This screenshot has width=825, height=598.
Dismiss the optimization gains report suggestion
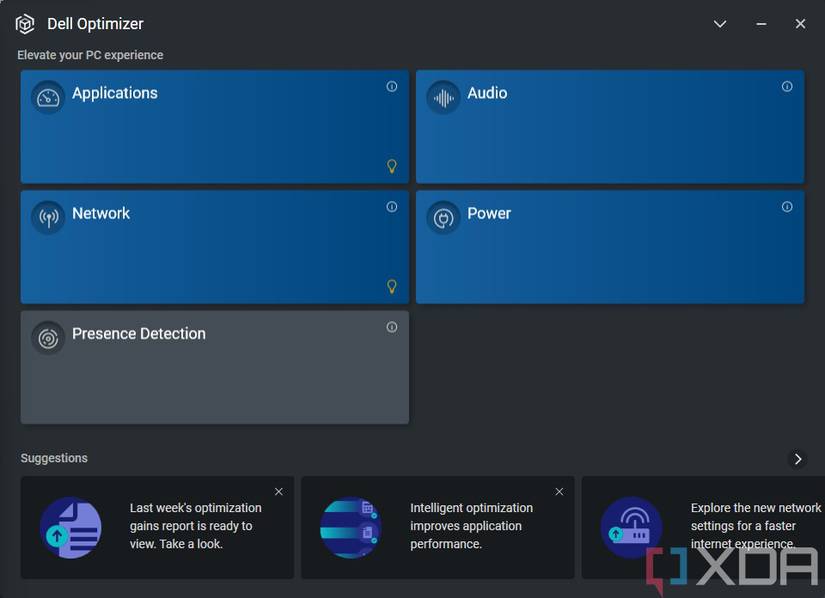279,491
